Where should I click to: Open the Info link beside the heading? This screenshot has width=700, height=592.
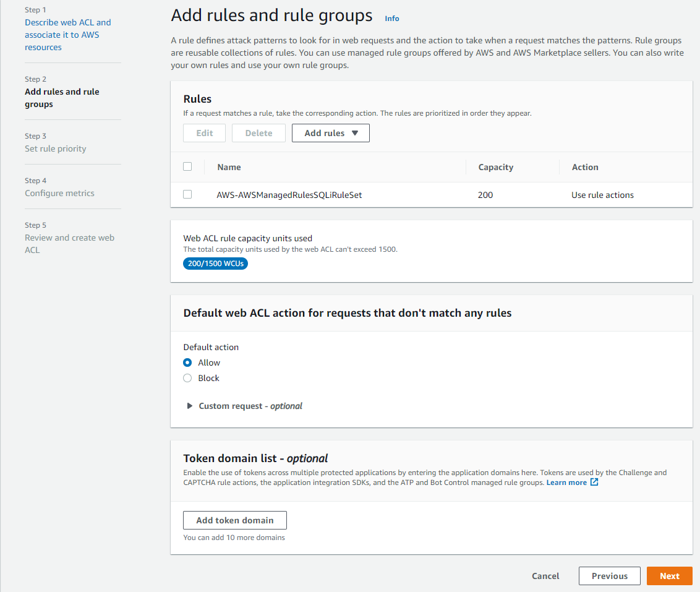pos(391,19)
